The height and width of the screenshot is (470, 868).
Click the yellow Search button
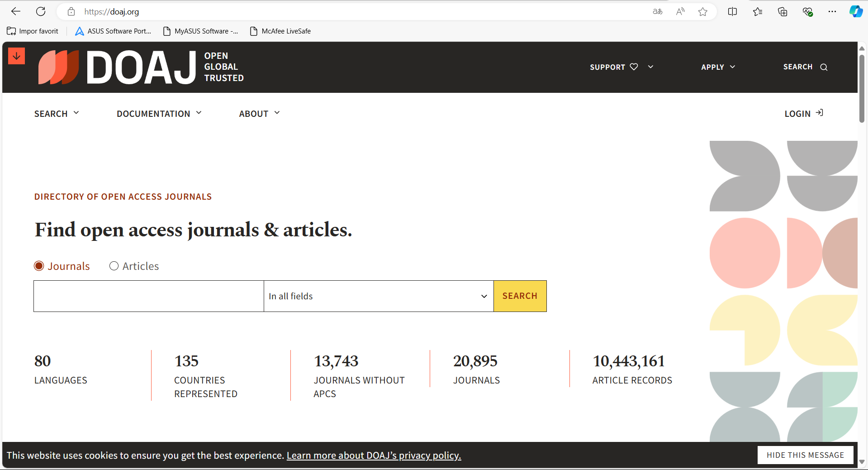point(520,296)
